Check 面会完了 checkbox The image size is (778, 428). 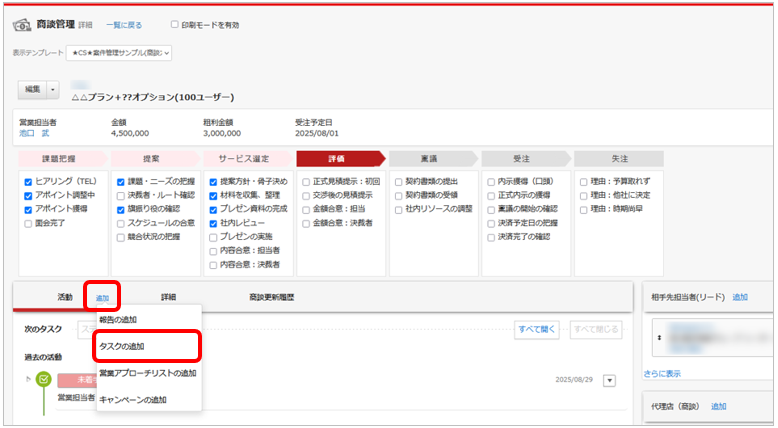(x=27, y=223)
